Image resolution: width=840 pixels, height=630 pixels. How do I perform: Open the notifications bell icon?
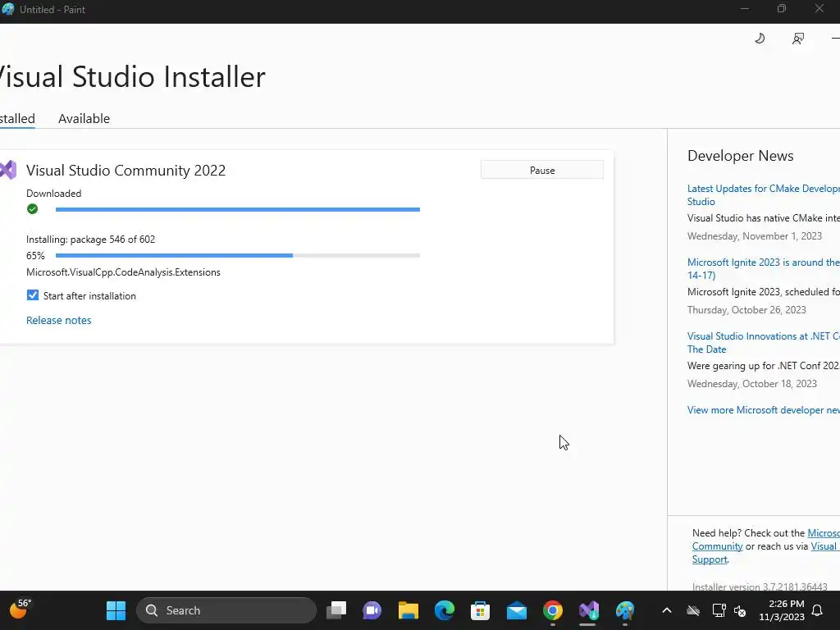click(x=817, y=610)
